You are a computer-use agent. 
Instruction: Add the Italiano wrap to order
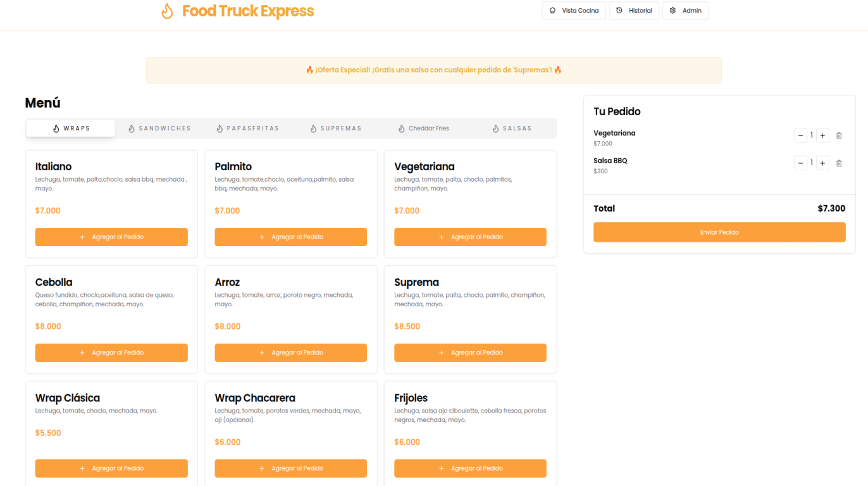(111, 237)
